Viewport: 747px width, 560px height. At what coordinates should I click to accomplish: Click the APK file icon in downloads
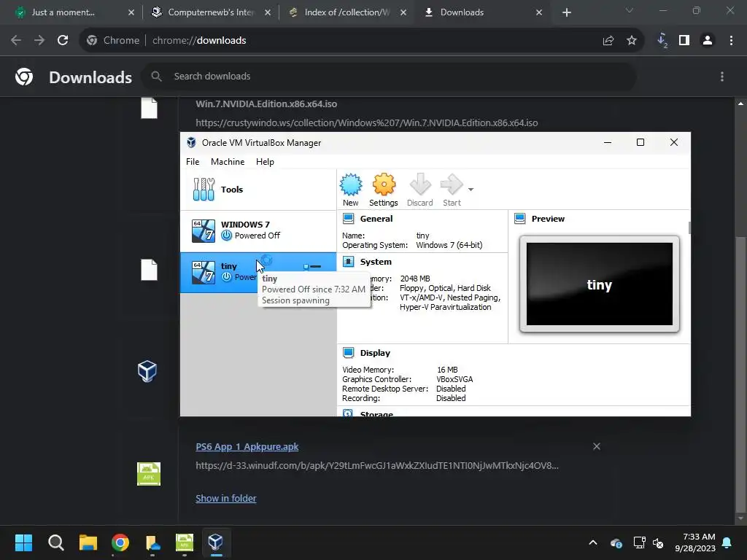pyautogui.click(x=149, y=474)
